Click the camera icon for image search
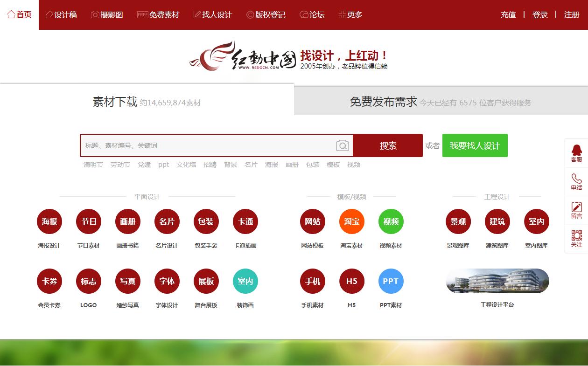Viewport: 588px width, 366px height. click(x=343, y=145)
